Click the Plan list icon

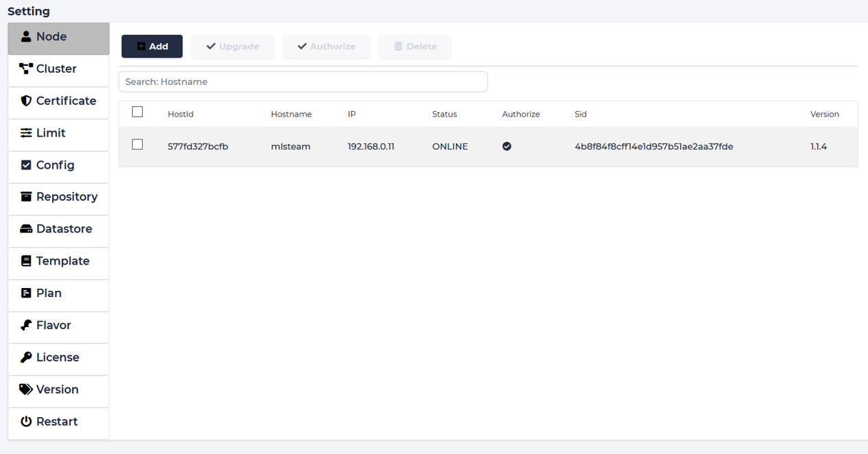click(x=26, y=293)
